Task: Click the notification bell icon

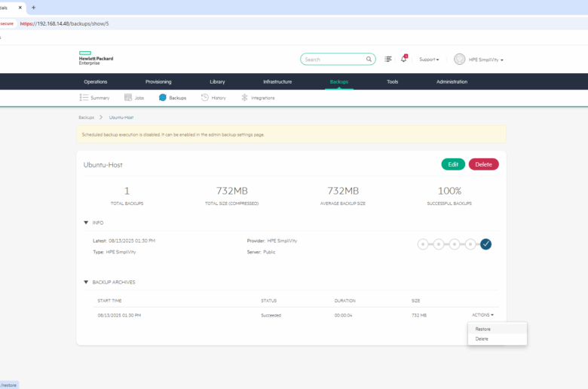Action: click(x=404, y=59)
